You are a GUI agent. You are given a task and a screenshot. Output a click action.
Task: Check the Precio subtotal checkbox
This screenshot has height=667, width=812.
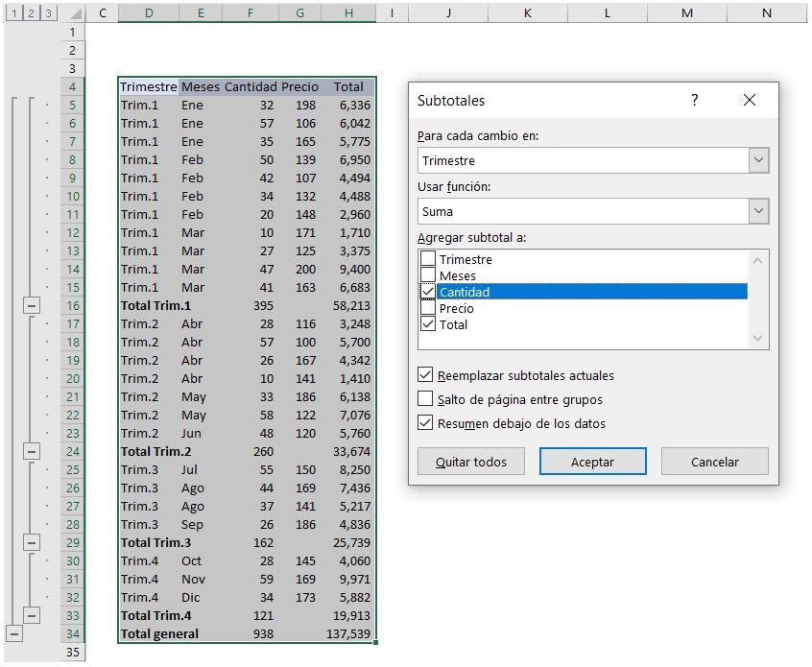[427, 308]
